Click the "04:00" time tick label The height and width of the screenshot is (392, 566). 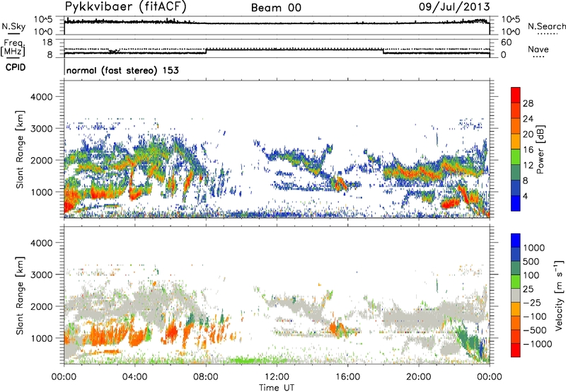[135, 377]
